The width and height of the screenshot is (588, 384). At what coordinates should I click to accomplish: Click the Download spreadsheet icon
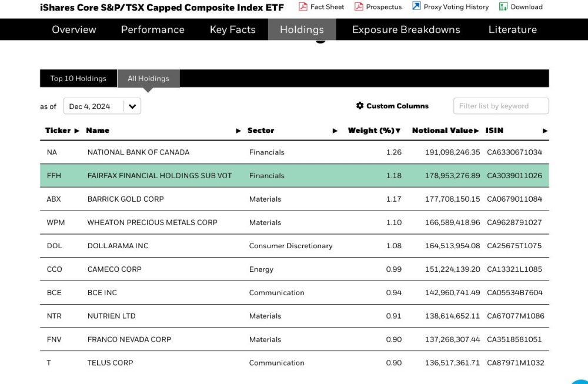tap(503, 6)
